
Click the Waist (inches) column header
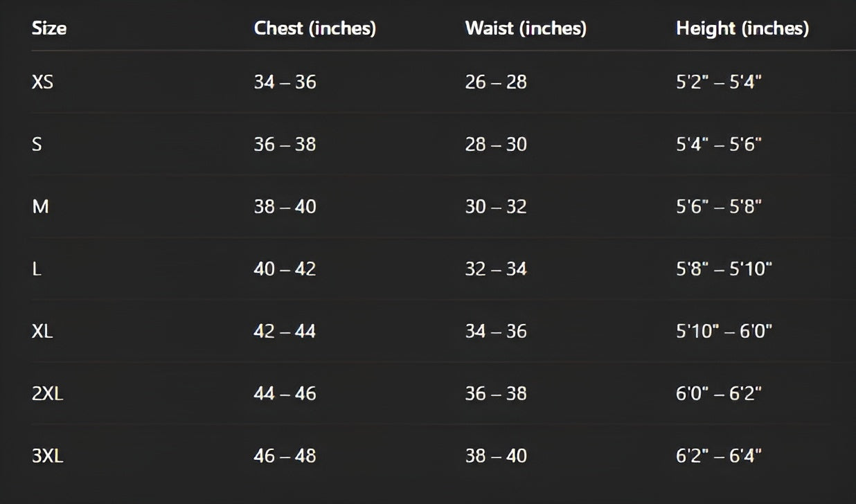[526, 28]
